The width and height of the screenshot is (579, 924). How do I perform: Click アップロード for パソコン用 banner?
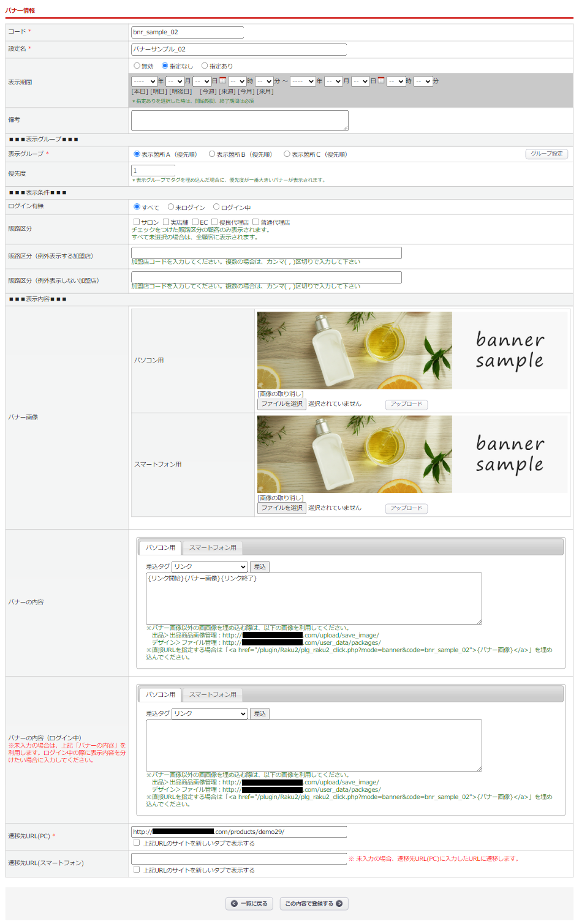pyautogui.click(x=406, y=404)
